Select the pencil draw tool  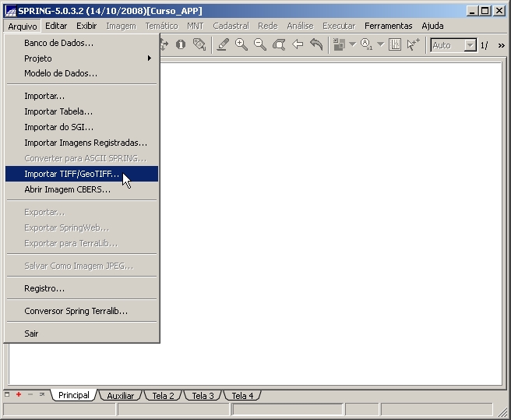click(x=223, y=45)
